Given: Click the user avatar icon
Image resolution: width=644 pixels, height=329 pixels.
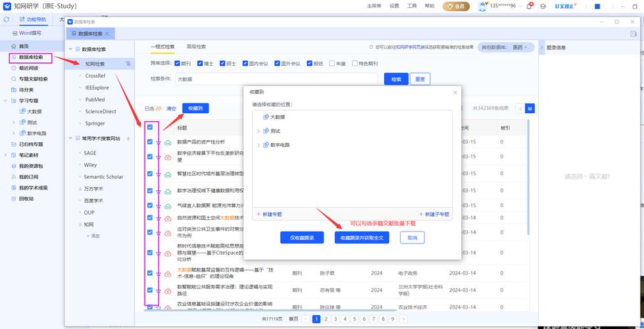Looking at the screenshot, I should [x=483, y=6].
